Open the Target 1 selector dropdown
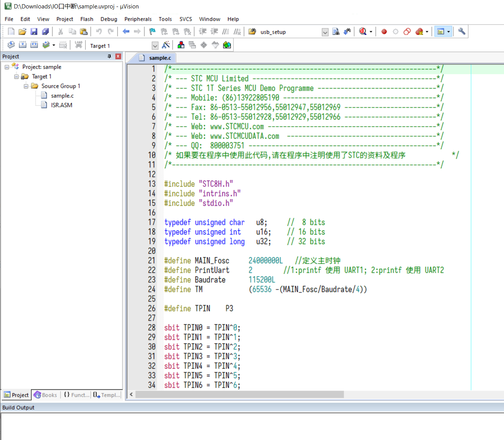The width and height of the screenshot is (504, 440). pos(155,46)
